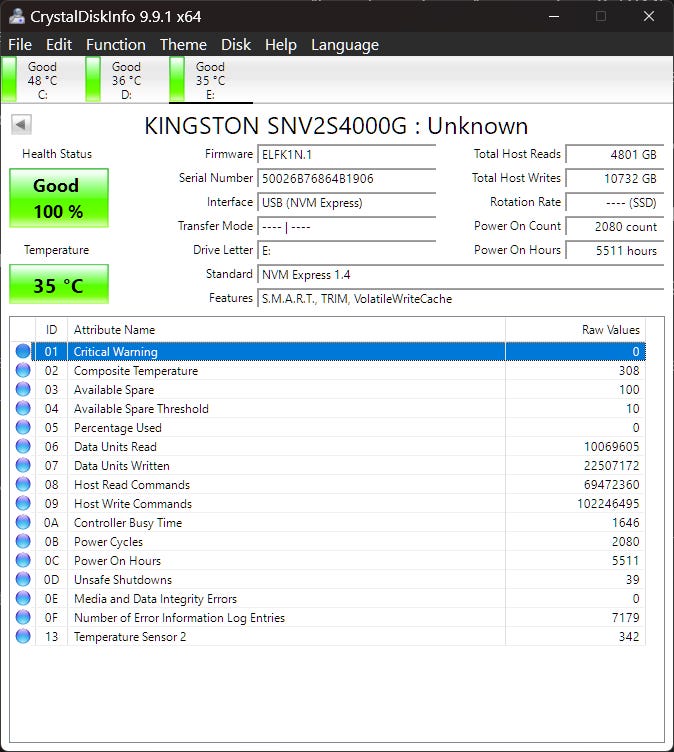Click the Interface field USB (NVM Express)

(x=346, y=202)
